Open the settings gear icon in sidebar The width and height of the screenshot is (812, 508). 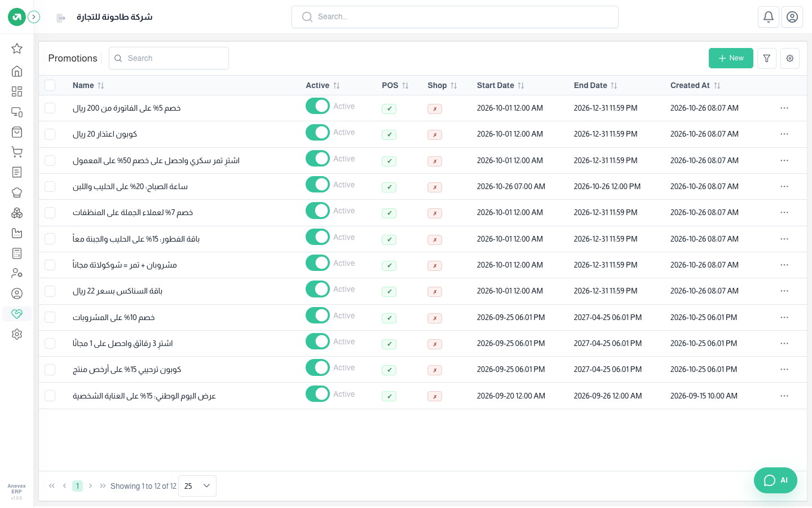[17, 334]
